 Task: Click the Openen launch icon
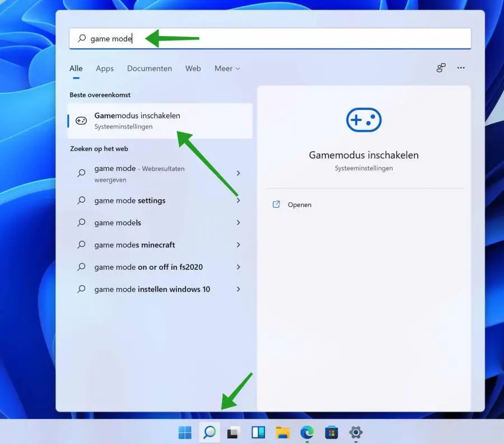[276, 204]
